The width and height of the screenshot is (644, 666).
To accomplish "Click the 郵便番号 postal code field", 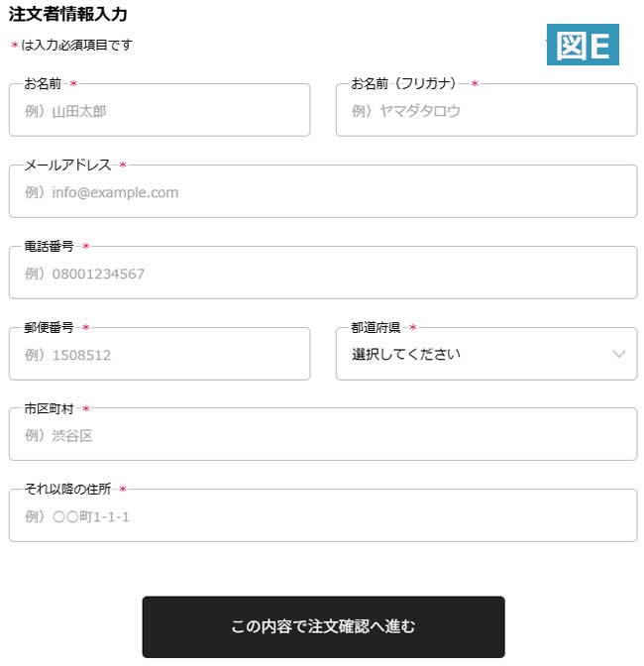I will pyautogui.click(x=159, y=355).
